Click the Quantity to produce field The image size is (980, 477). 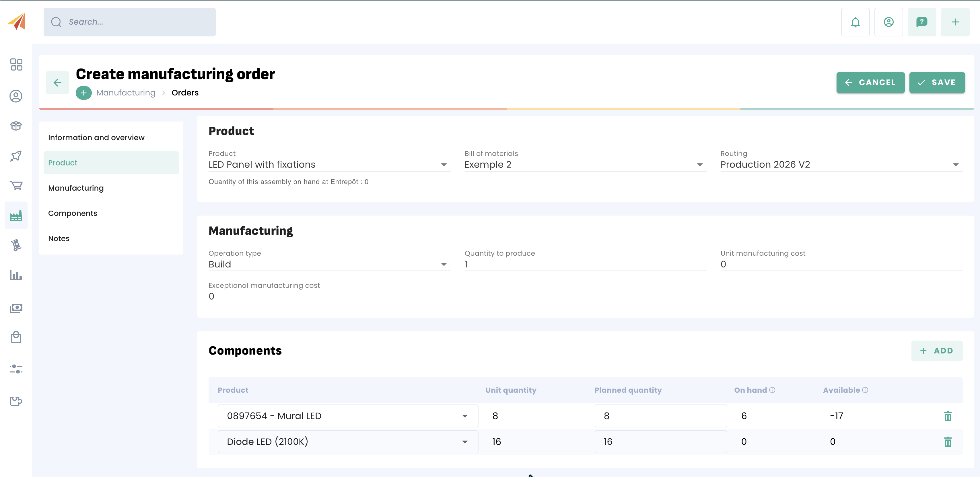coord(585,265)
